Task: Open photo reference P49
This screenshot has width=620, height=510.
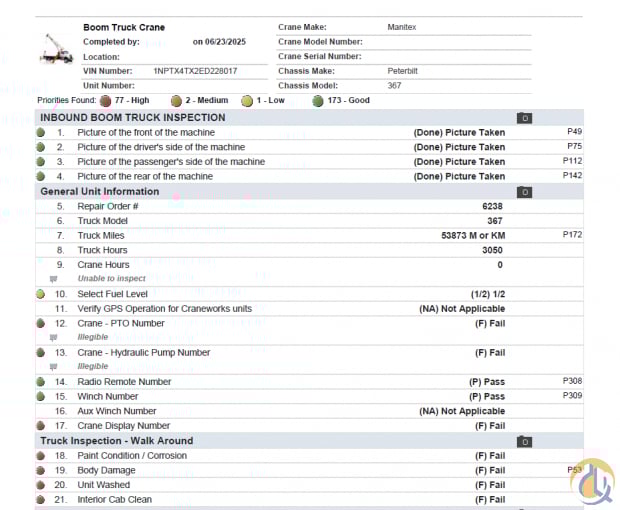Action: (574, 131)
